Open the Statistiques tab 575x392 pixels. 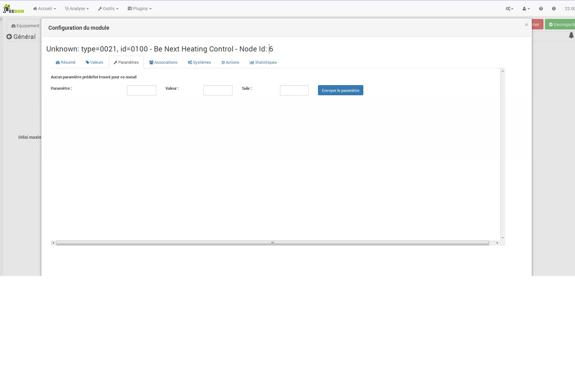click(263, 62)
